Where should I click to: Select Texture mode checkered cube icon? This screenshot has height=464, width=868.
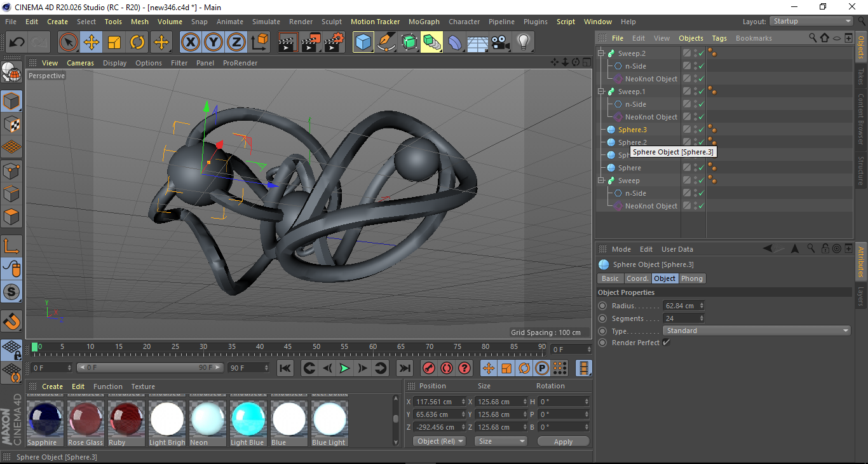[11, 124]
